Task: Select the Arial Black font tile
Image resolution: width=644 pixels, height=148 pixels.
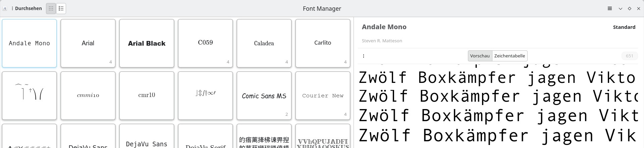Action: [x=147, y=43]
